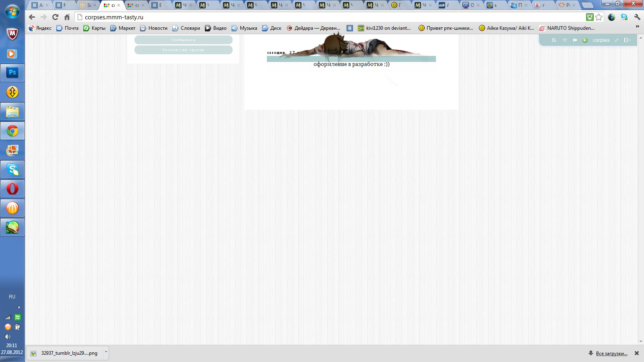Launch Opera browser from the taskbar

coord(12,189)
